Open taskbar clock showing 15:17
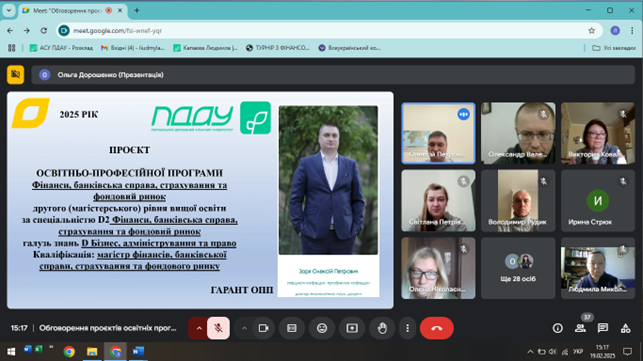 tap(602, 352)
